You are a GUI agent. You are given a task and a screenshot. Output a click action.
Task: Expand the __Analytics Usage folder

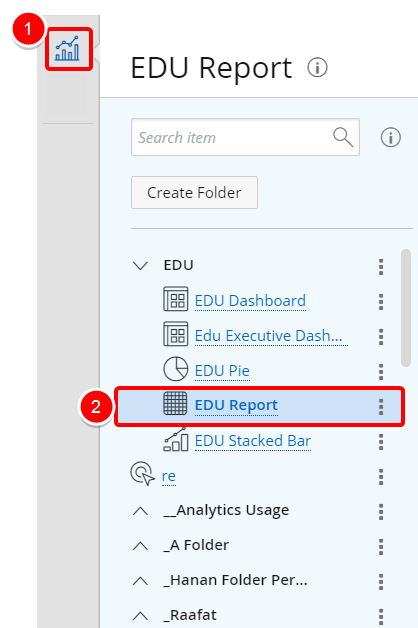(x=140, y=511)
